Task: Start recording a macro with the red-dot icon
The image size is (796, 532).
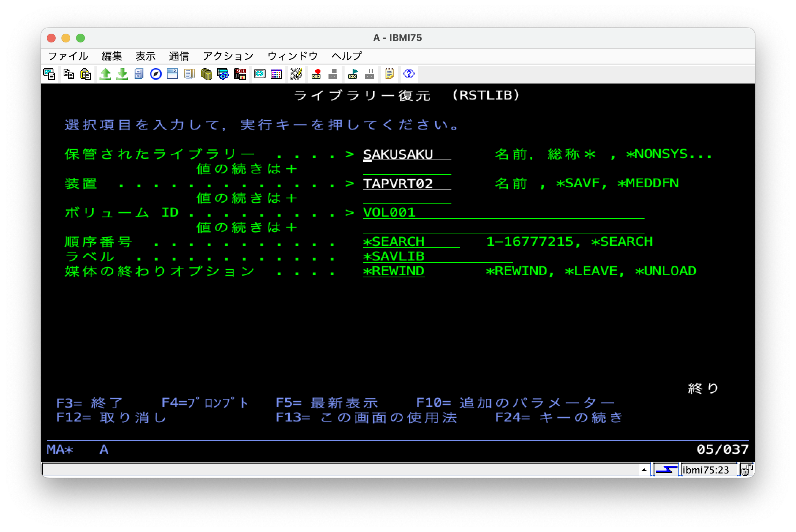Action: (x=316, y=74)
